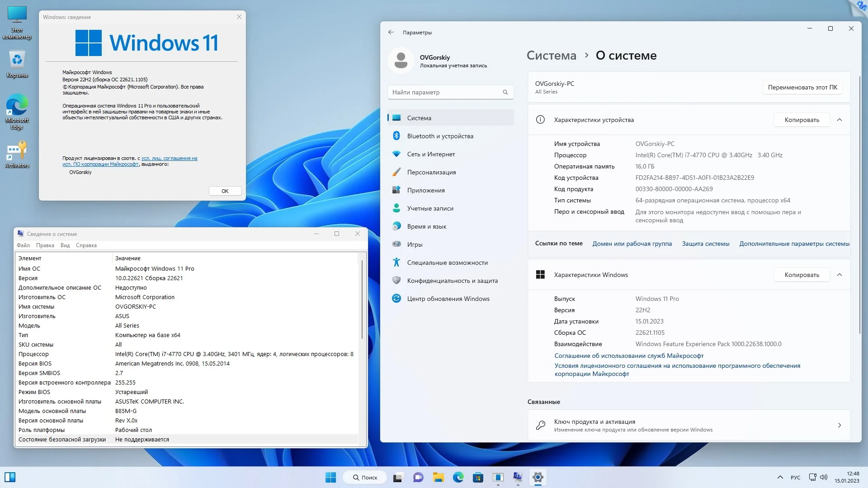Open Сеть и Интернет settings section
This screenshot has height=488, width=868.
click(x=431, y=154)
